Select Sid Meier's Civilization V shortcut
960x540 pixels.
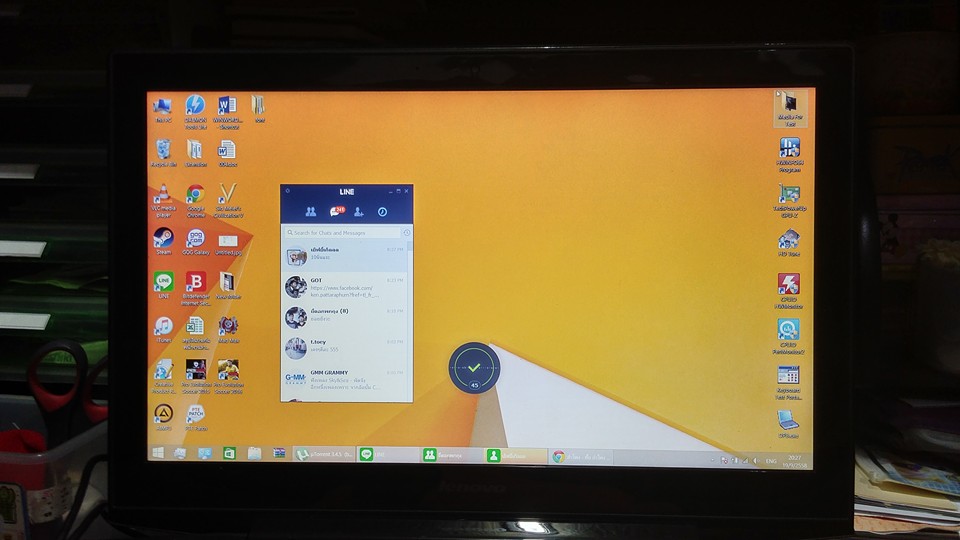pos(228,201)
